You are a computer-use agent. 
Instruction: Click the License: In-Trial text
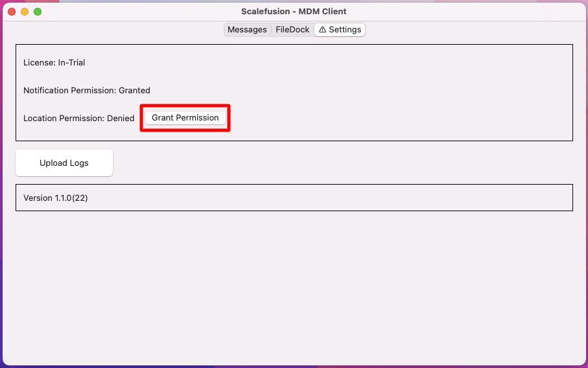click(54, 63)
